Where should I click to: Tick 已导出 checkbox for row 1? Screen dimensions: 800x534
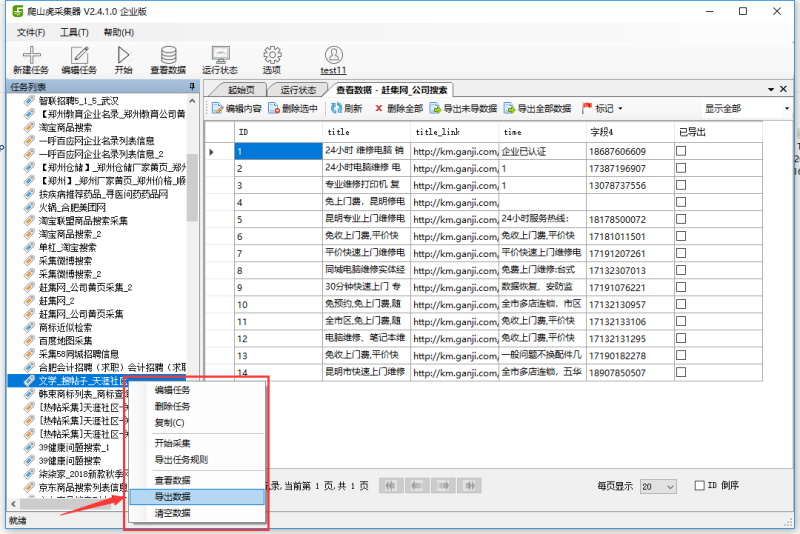click(681, 151)
